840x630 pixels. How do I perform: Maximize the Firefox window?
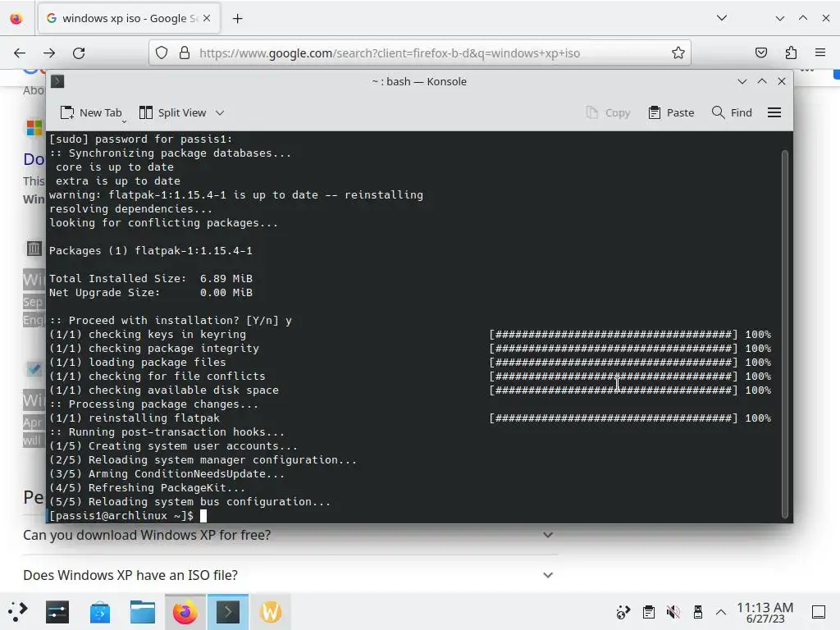click(803, 18)
